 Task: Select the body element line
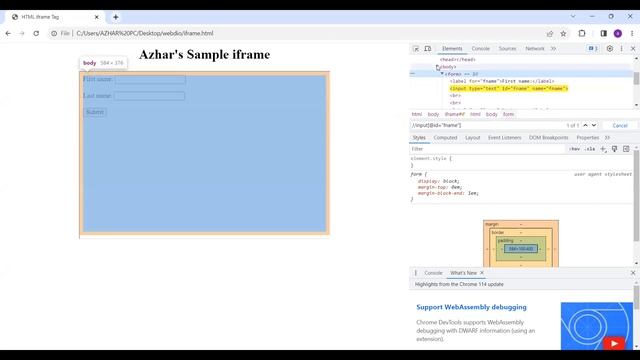click(448, 67)
